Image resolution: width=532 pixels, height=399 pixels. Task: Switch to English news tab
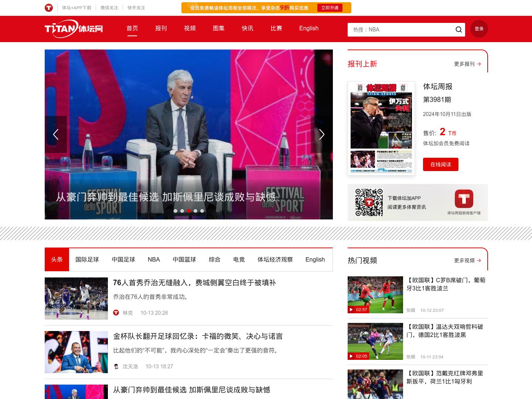click(x=315, y=260)
